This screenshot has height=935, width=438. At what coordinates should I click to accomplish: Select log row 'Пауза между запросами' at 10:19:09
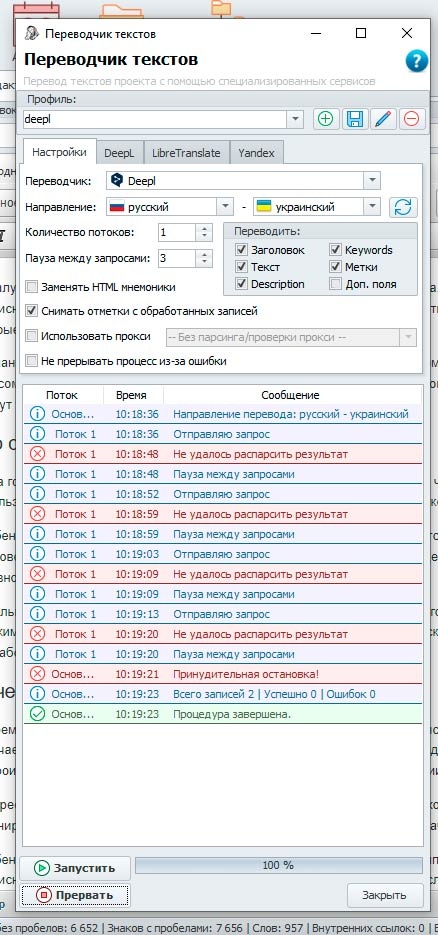point(222,594)
